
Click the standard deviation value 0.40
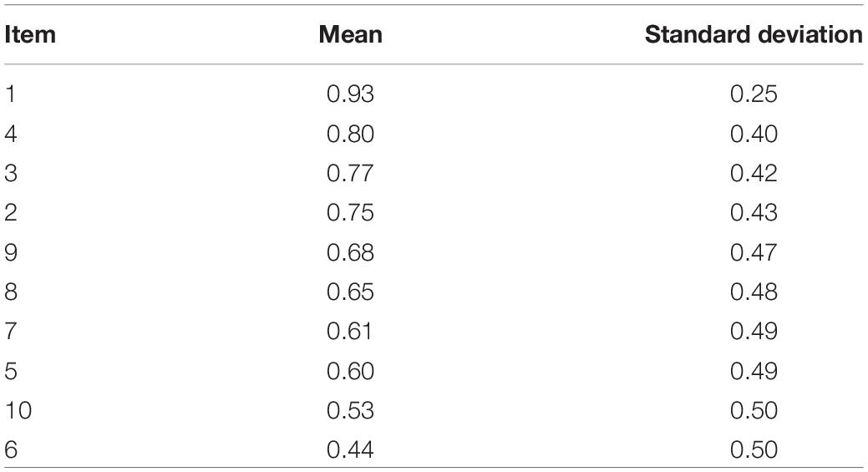click(754, 134)
